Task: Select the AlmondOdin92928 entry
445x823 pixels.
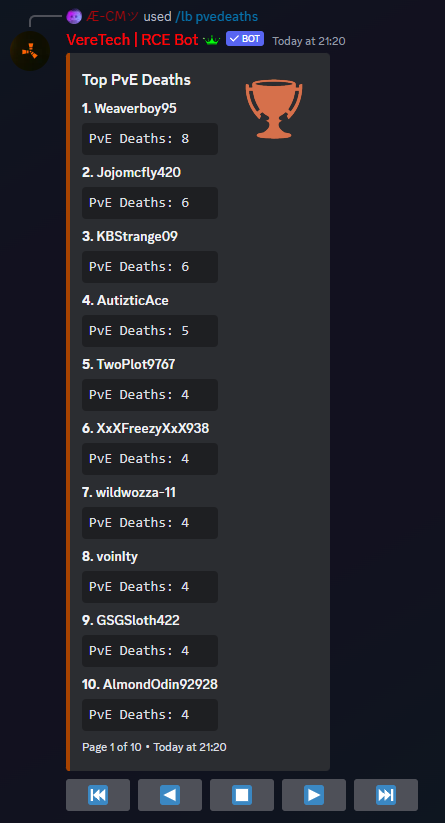Action: (150, 684)
